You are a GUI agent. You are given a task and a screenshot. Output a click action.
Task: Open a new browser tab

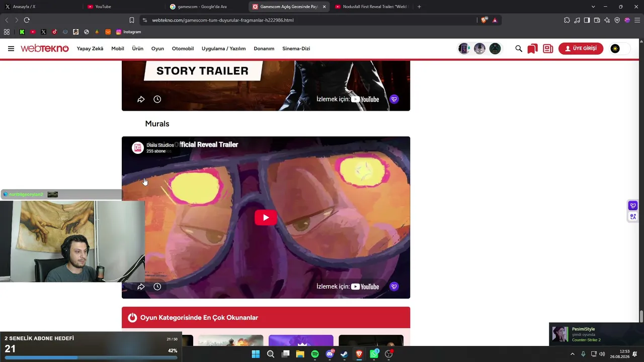[x=419, y=7]
